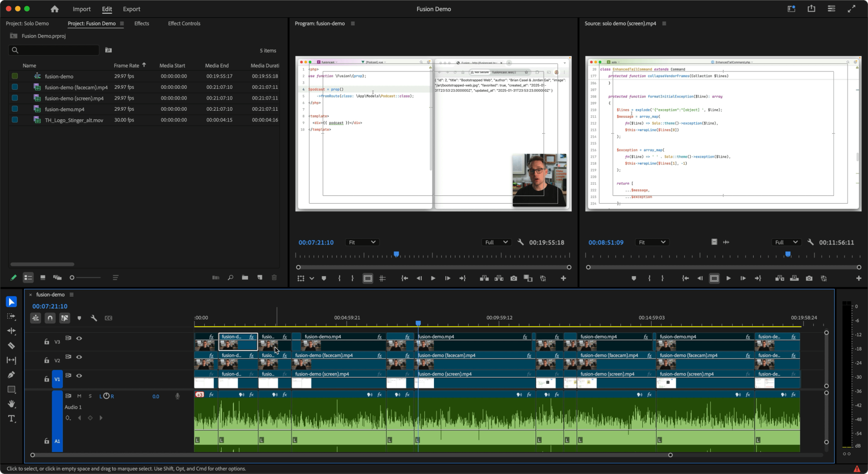
Task: Switch to Export mode
Action: pos(132,9)
